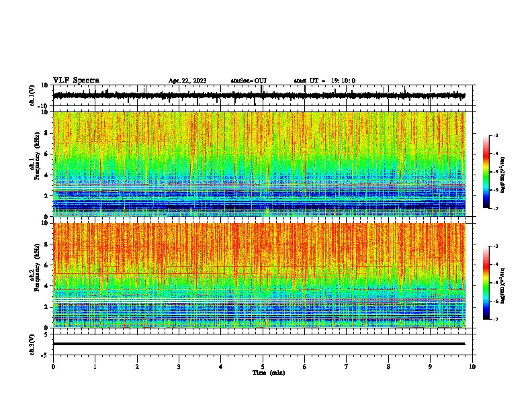Click time axis tick label "3"
This screenshot has height=411, width=532.
tap(179, 367)
